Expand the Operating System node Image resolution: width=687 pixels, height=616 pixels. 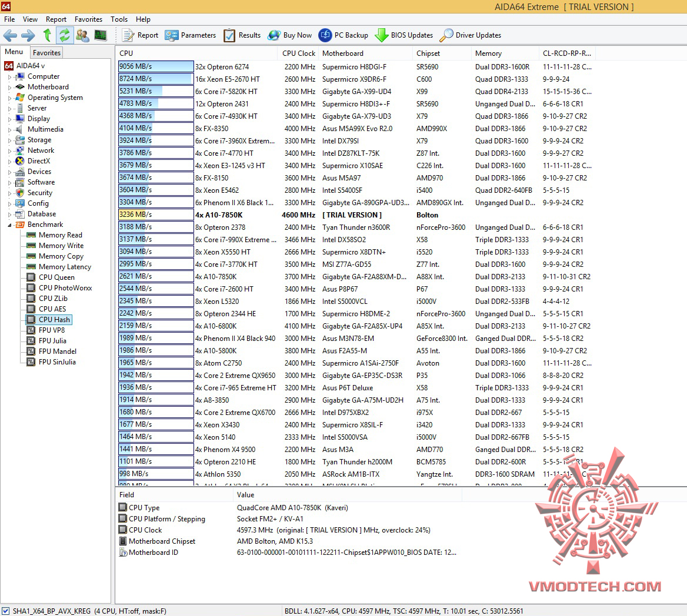9,98
